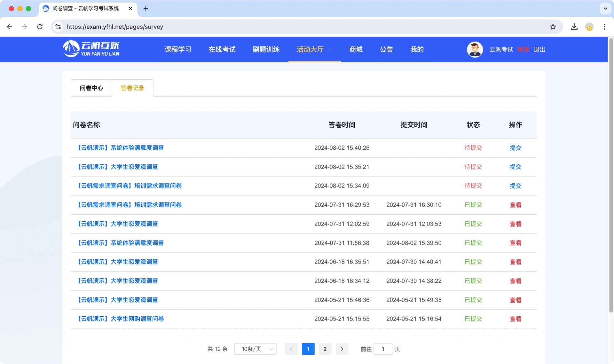Click the page vertical scrollbar
This screenshot has height=364, width=614.
pos(611,175)
